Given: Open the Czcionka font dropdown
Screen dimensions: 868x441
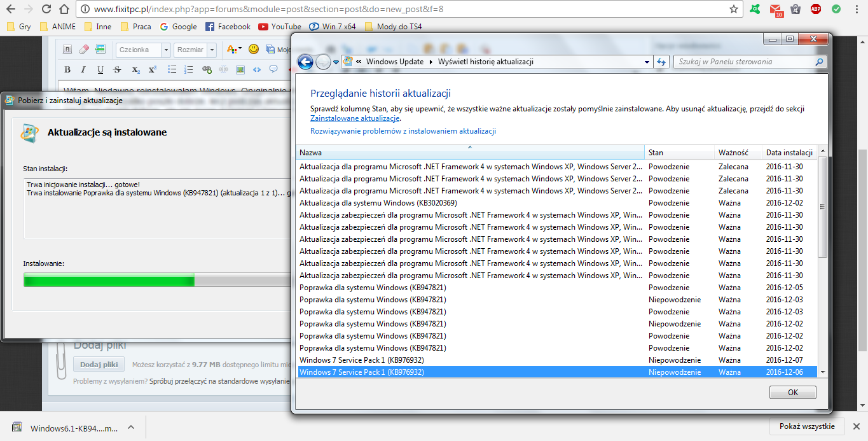Looking at the screenshot, I should pyautogui.click(x=143, y=50).
